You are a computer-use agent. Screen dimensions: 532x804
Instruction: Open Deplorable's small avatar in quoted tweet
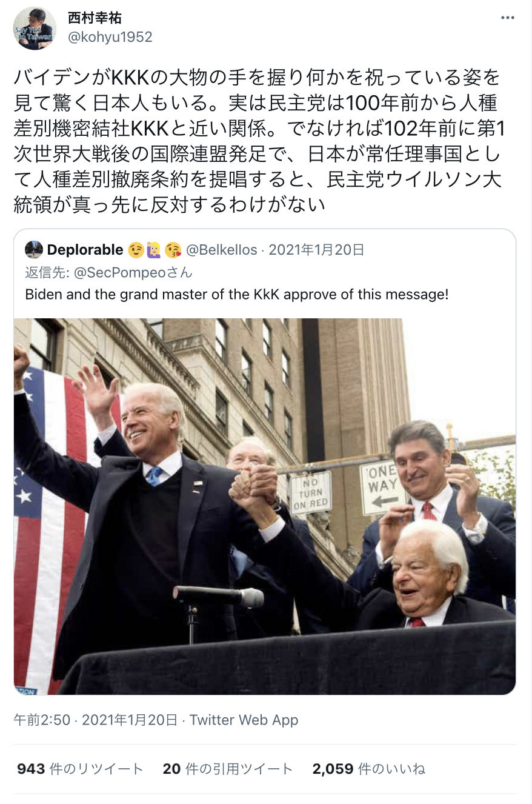tap(34, 249)
